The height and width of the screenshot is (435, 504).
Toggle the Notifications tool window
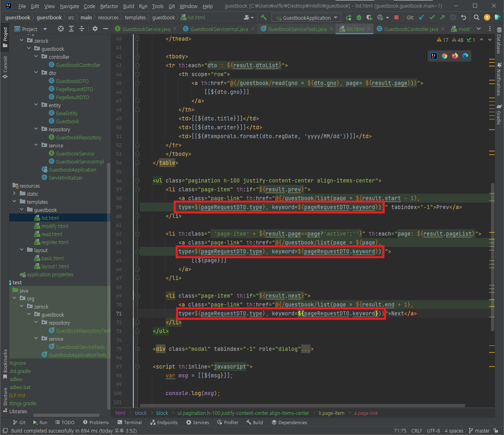click(499, 79)
